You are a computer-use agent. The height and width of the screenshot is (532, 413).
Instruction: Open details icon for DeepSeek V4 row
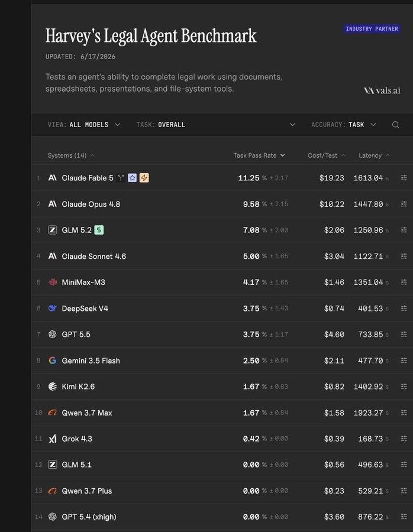tap(404, 309)
